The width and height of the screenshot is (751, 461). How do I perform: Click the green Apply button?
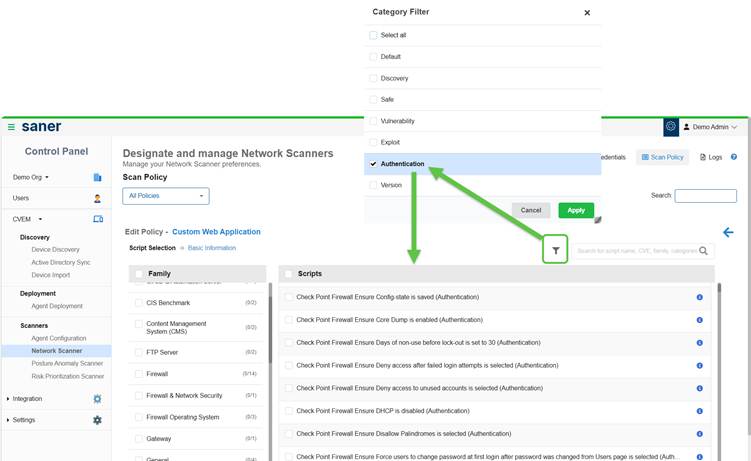click(576, 210)
